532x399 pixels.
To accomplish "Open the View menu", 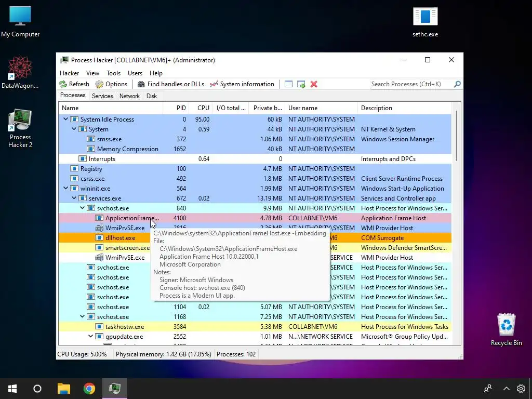I will 92,73.
